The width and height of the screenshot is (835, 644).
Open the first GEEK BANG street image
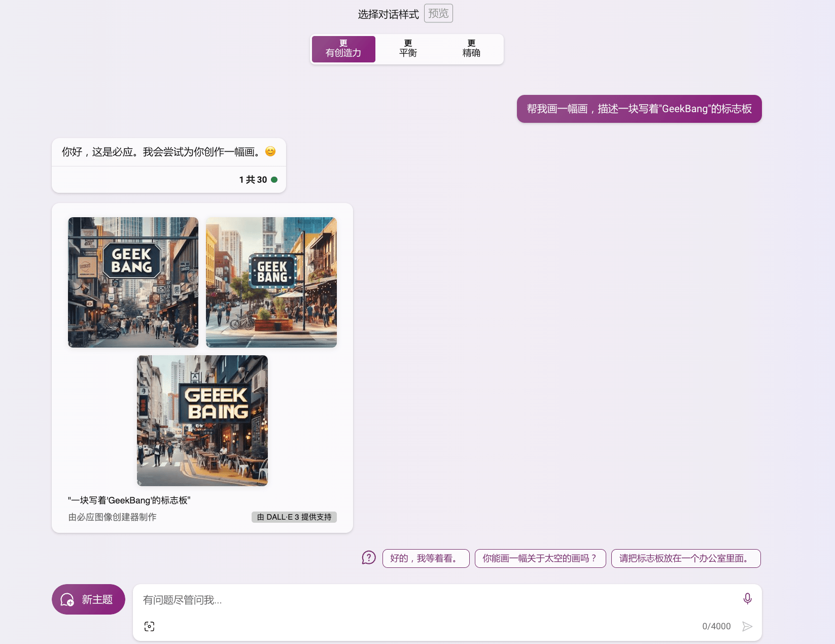click(x=133, y=282)
